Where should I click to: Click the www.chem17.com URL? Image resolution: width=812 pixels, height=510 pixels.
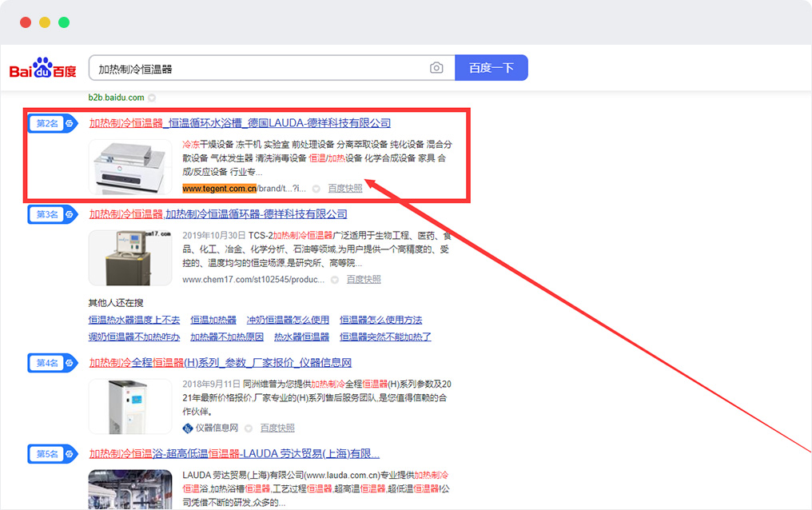coord(253,280)
